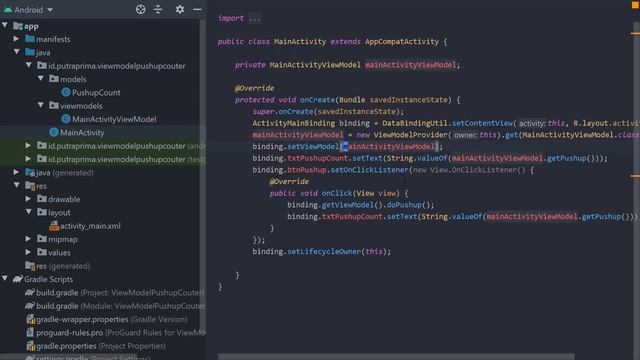Collapse the viewmodels package

coord(41,105)
